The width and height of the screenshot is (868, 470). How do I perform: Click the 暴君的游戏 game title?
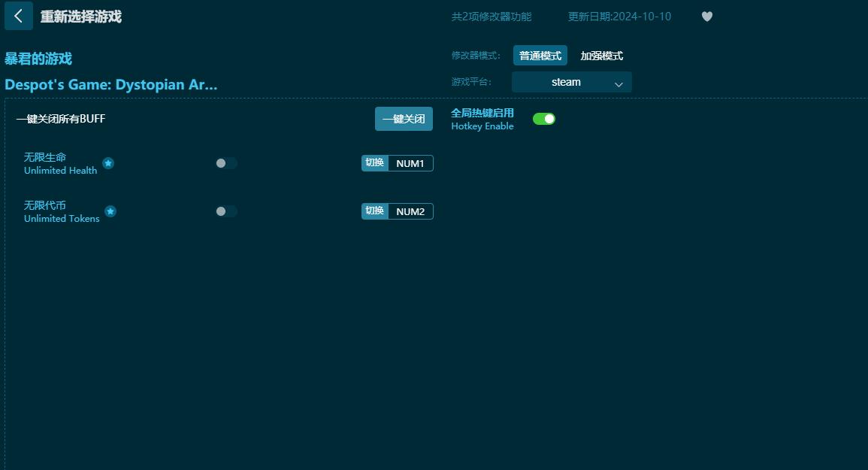click(x=38, y=58)
